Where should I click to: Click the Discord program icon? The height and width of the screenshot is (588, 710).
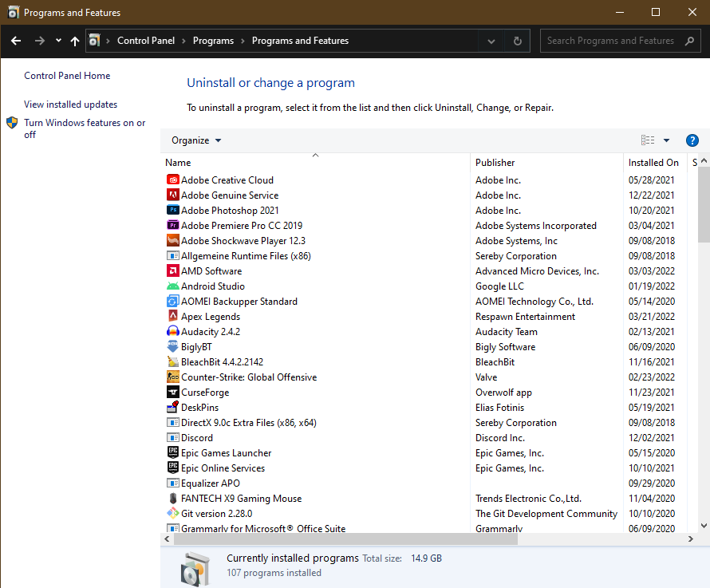(172, 437)
